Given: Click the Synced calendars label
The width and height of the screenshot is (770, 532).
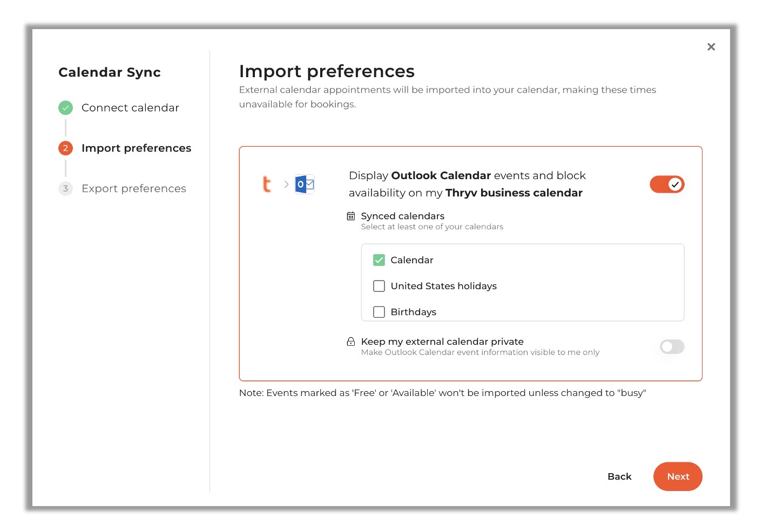Looking at the screenshot, I should point(403,216).
